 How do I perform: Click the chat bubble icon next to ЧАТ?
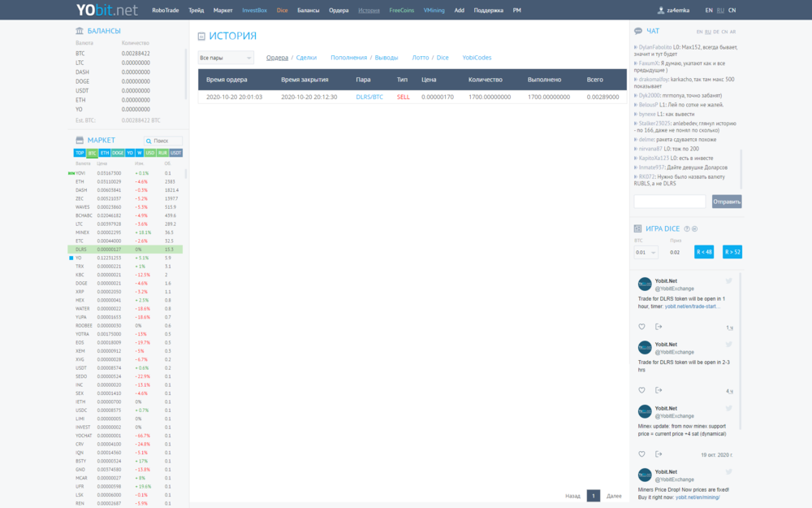[638, 31]
